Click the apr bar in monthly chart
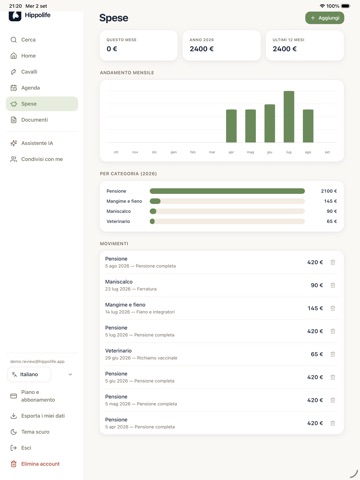360x480 pixels. point(231,126)
